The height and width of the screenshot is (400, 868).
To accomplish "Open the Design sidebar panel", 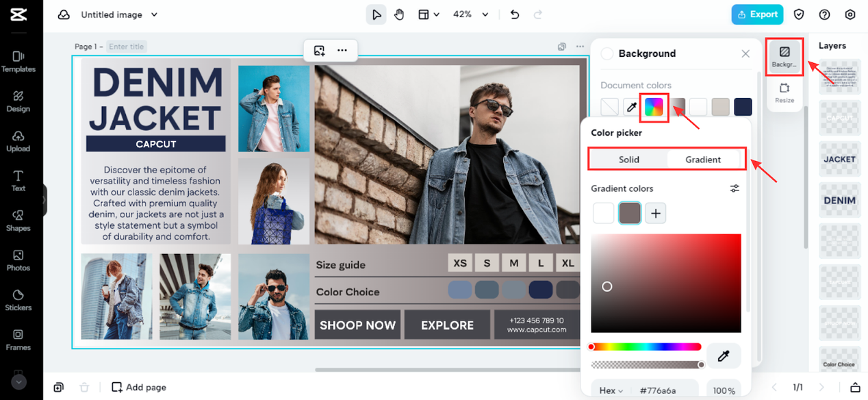I will 18,101.
